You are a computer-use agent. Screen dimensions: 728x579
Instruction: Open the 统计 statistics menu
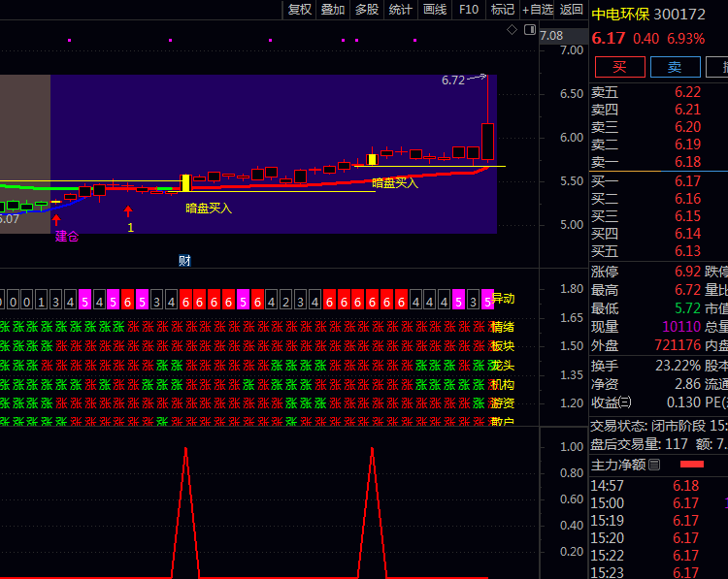click(x=400, y=9)
